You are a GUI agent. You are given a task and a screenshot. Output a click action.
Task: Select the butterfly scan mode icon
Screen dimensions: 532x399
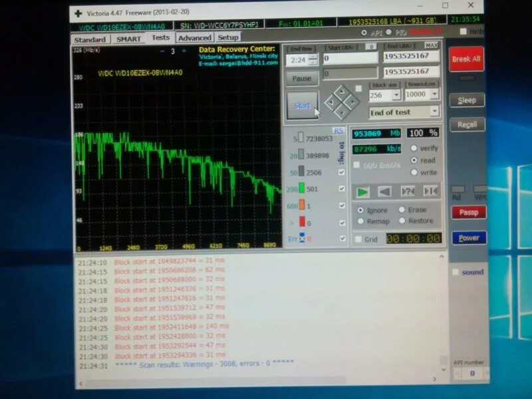(x=430, y=192)
